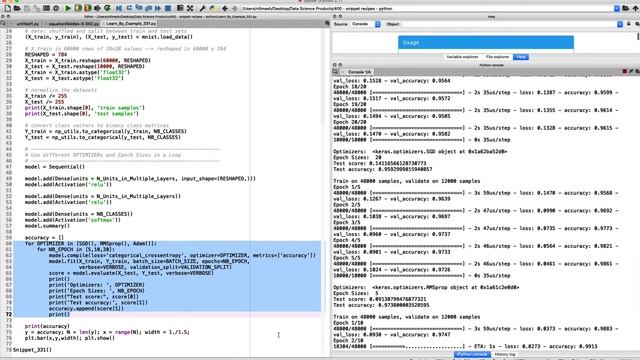Continue execution debug icon
Image resolution: width=640 pixels, height=360 pixels.
click(158, 8)
